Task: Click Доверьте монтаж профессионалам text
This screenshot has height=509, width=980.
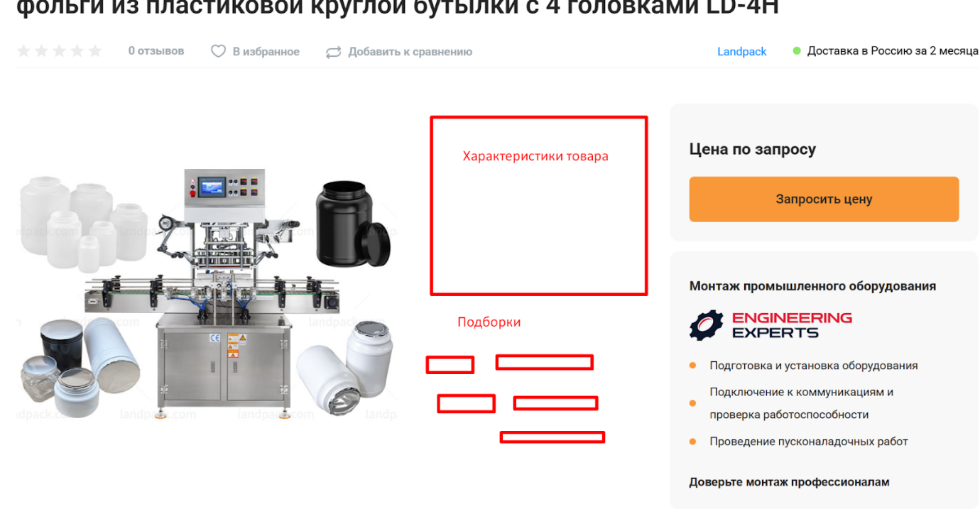Action: point(789,482)
